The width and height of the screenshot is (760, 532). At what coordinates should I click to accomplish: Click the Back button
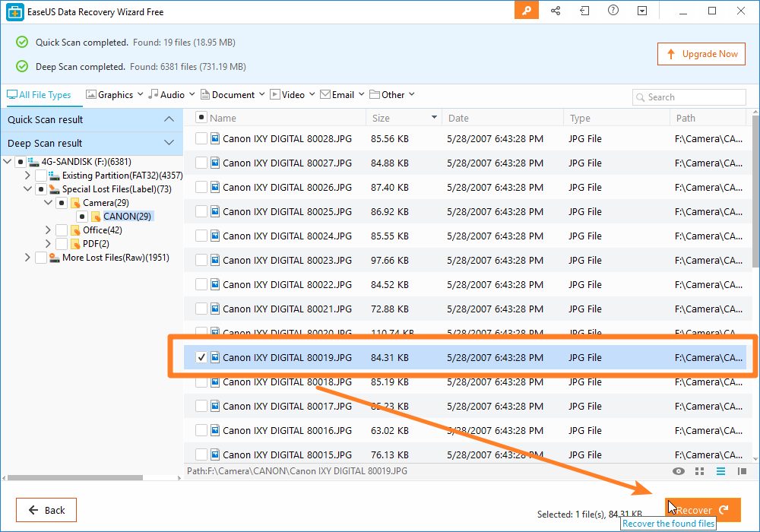coord(46,510)
